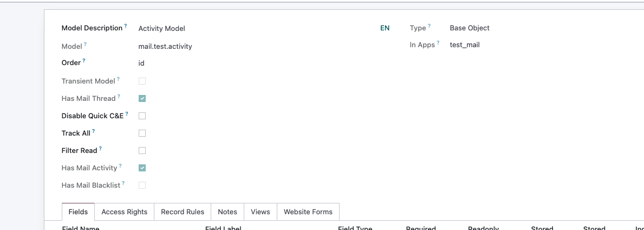Uncheck the Has Mail Activity checkbox

[142, 168]
